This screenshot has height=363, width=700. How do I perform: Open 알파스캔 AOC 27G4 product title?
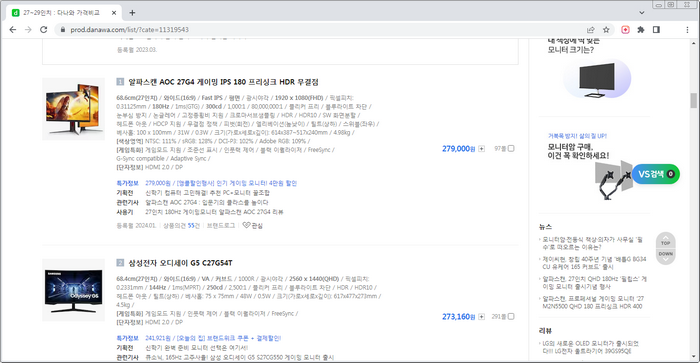tap(223, 82)
